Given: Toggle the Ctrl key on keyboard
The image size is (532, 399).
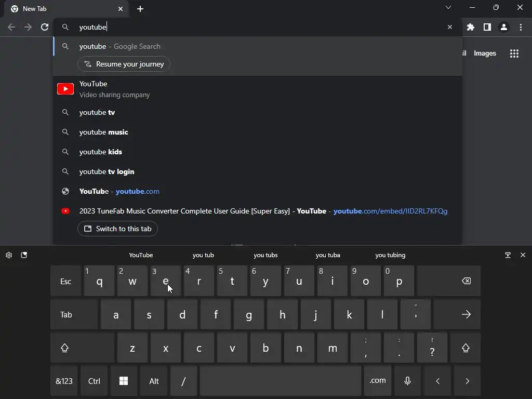Looking at the screenshot, I should [94, 381].
